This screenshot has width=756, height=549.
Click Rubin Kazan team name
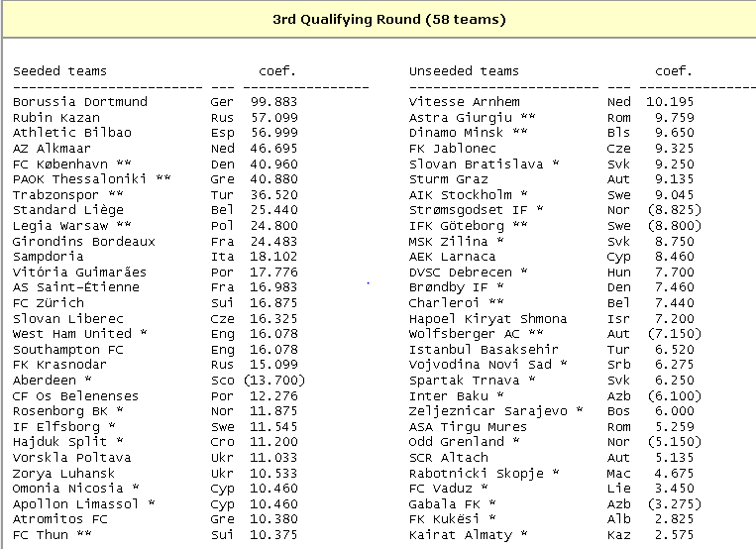(56, 118)
